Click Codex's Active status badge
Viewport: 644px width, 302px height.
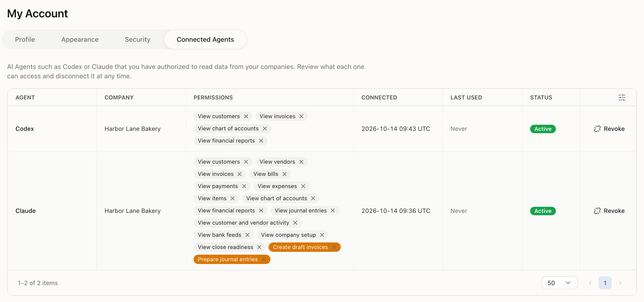coord(543,129)
